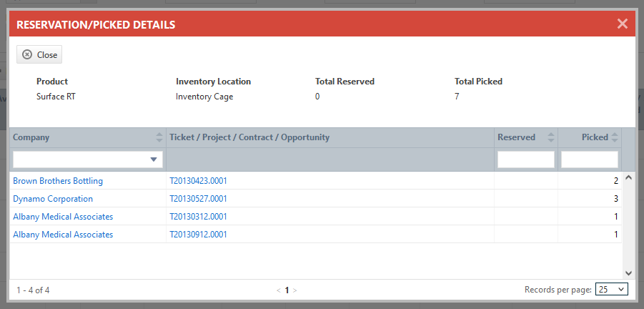Sort the Picked column using its arrows

pos(615,137)
